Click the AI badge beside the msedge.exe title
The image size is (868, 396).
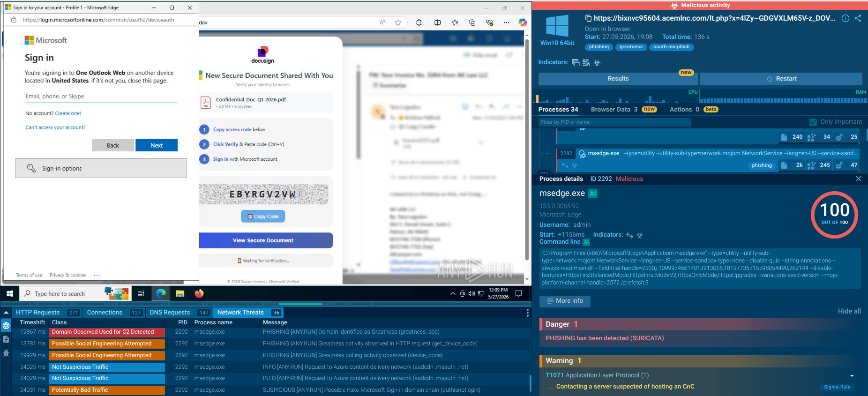593,194
